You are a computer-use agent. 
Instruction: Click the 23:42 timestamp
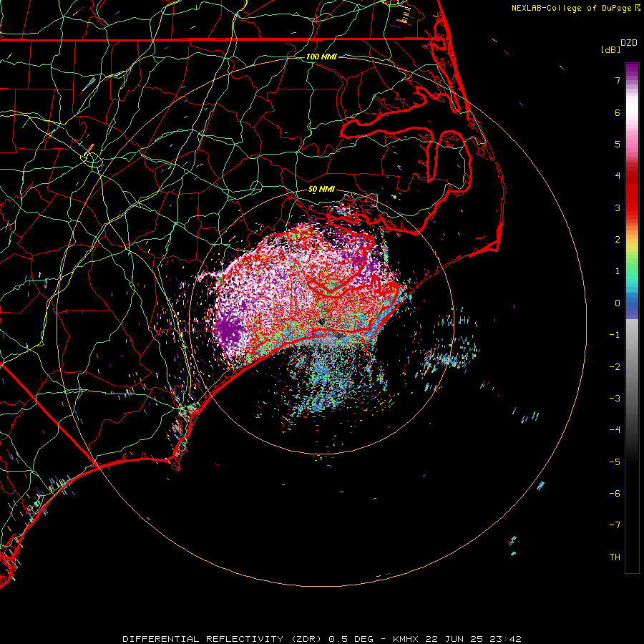(505, 639)
